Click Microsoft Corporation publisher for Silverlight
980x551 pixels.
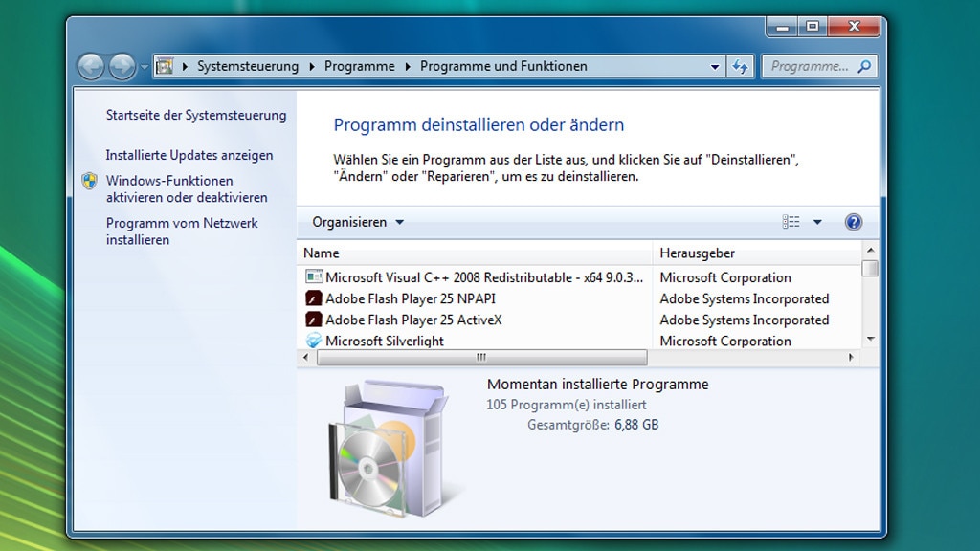click(725, 342)
